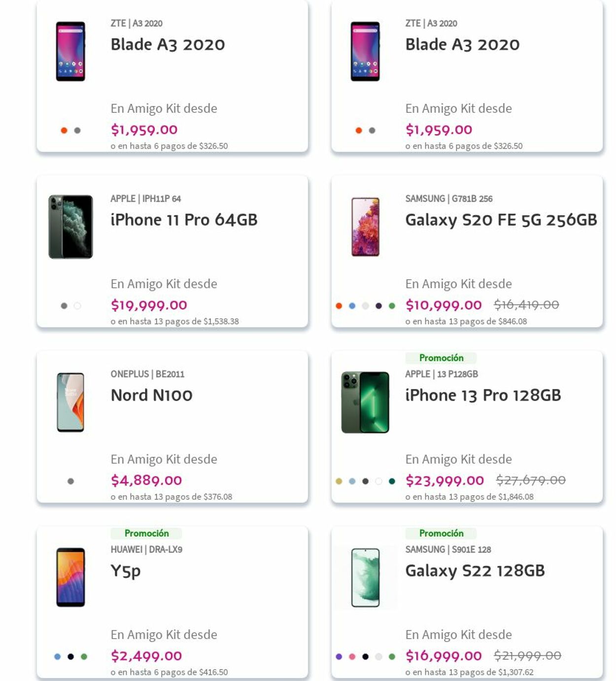Click the $16,999.00 Galaxy S22 price
616x681 pixels.
[443, 656]
